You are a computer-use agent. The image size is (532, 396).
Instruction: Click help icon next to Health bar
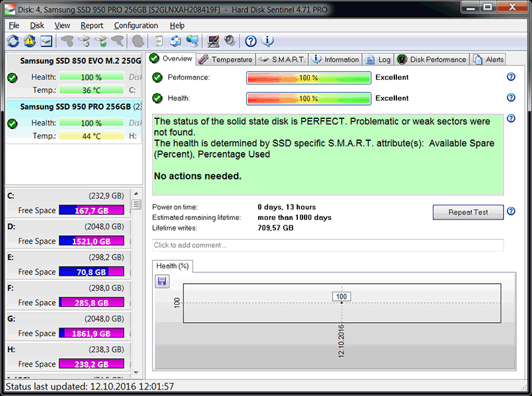pos(511,98)
